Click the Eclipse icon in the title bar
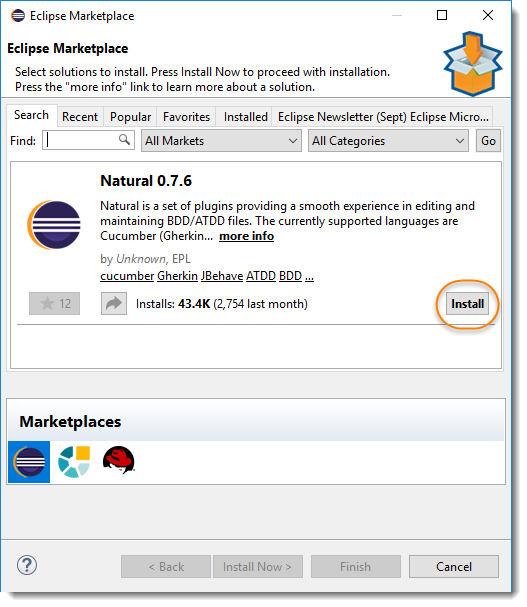 pos(18,16)
